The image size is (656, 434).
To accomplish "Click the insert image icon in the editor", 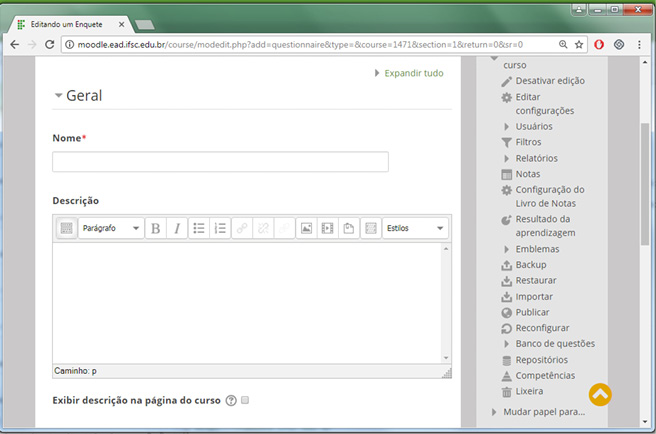I will (306, 228).
